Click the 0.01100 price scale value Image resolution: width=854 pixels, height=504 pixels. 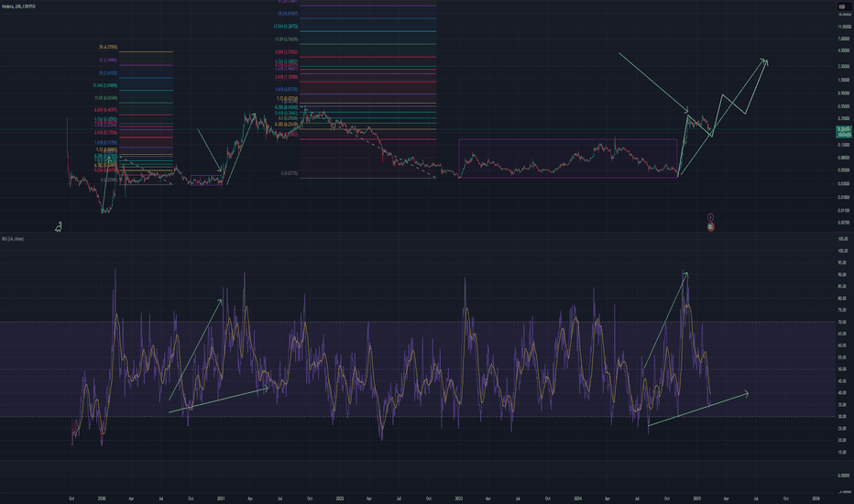(x=844, y=211)
